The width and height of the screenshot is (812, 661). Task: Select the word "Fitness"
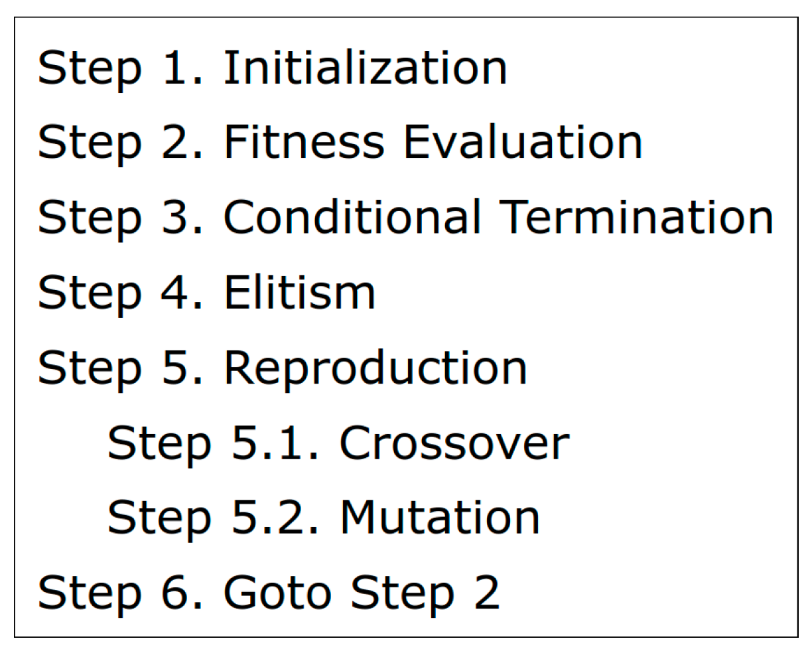point(304,142)
